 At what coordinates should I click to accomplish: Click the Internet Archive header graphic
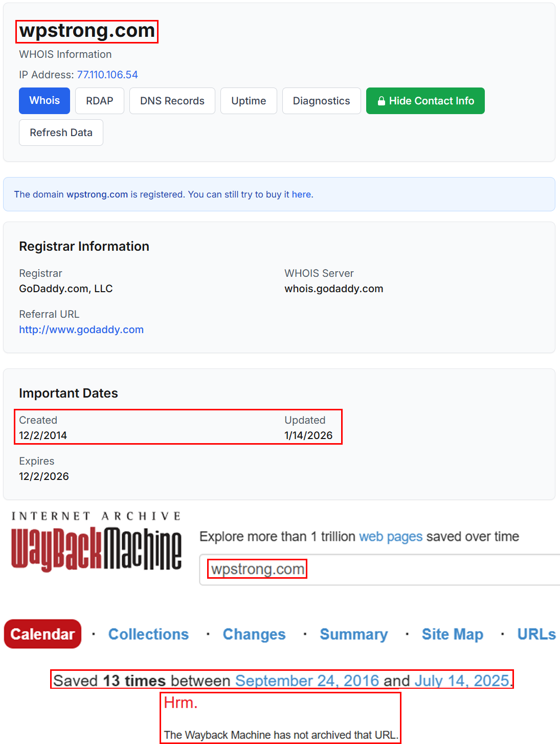(96, 516)
